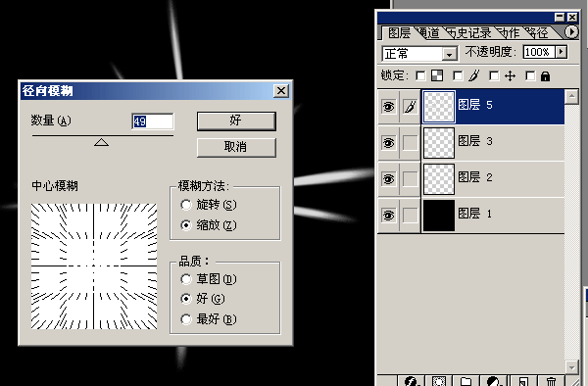Enable the lock all checkbox

click(x=530, y=76)
